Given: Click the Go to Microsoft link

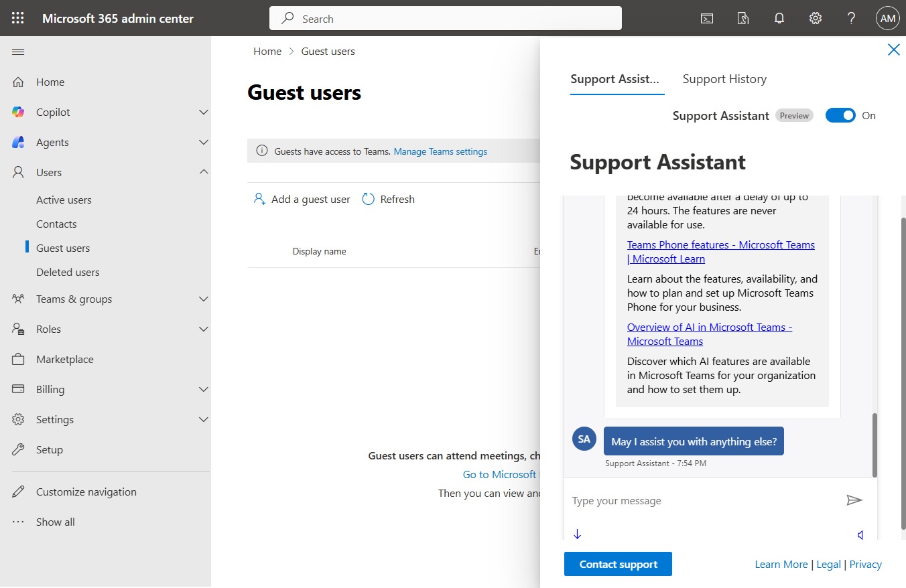Looking at the screenshot, I should pos(501,474).
